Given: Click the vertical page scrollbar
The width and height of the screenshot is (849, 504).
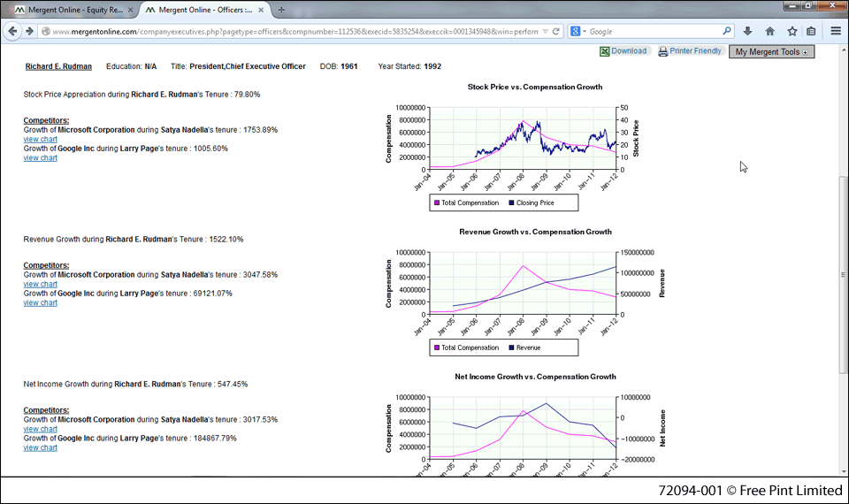Looking at the screenshot, I should click(x=843, y=265).
